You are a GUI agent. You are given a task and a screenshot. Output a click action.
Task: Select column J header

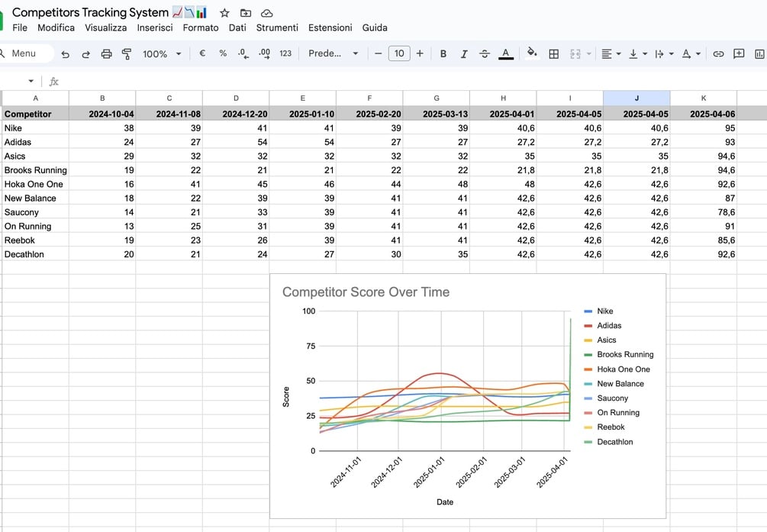click(636, 98)
